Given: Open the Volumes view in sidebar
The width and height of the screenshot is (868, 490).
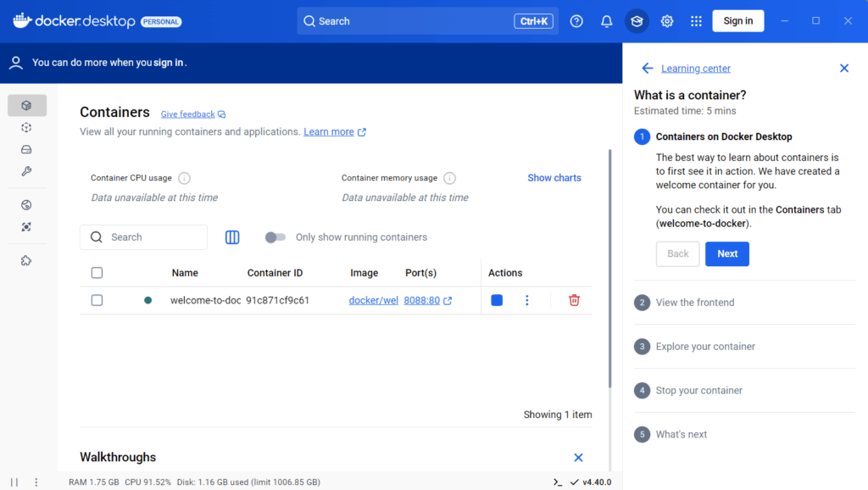Looking at the screenshot, I should click(26, 149).
